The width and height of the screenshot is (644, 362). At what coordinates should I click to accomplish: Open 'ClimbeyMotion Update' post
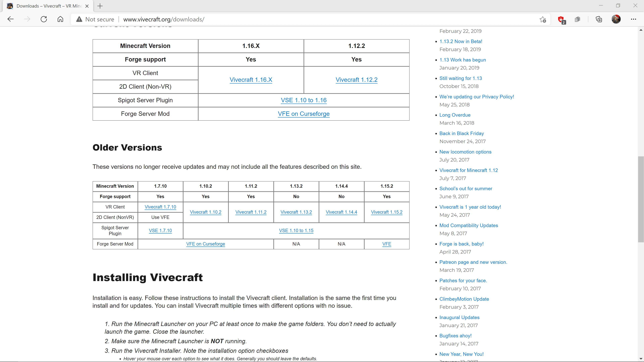[x=464, y=299]
